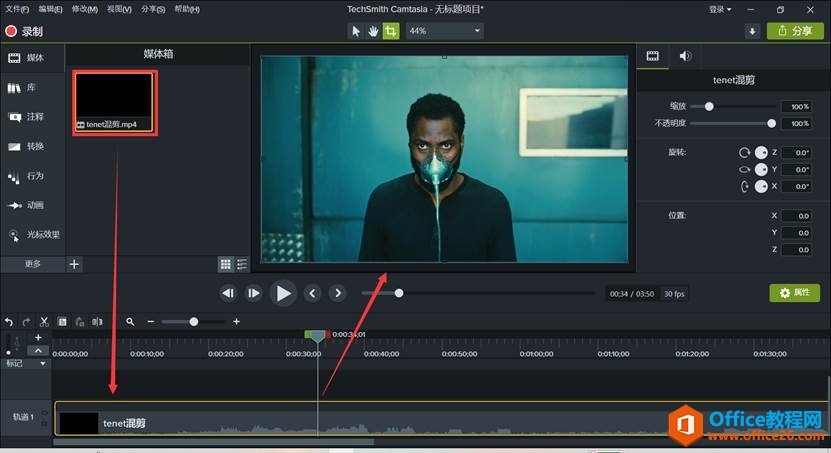The image size is (831, 453).
Task: Click the green 分享 share button
Action: 795,31
